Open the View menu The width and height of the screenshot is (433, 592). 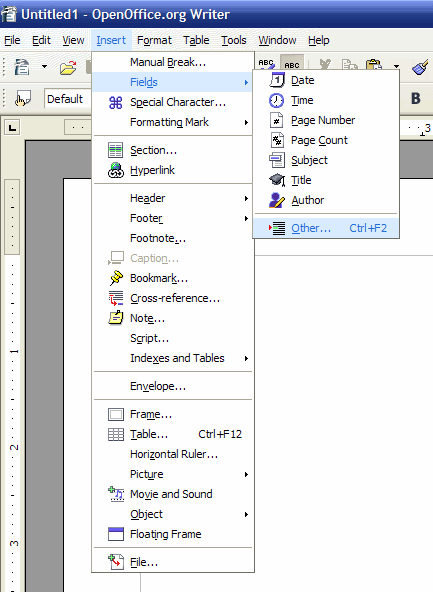[73, 40]
